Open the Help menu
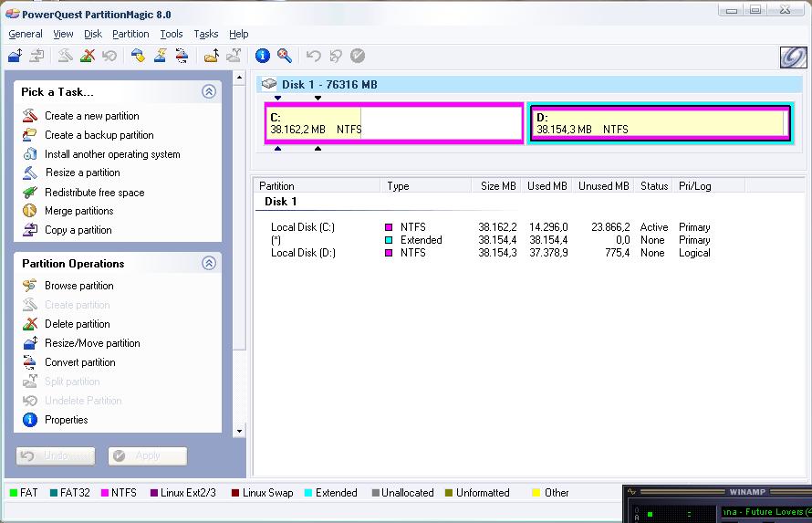 (239, 34)
